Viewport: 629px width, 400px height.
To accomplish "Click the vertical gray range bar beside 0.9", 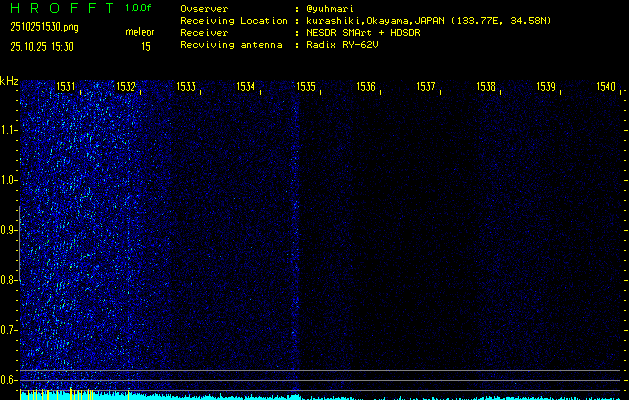I will coord(20,243).
